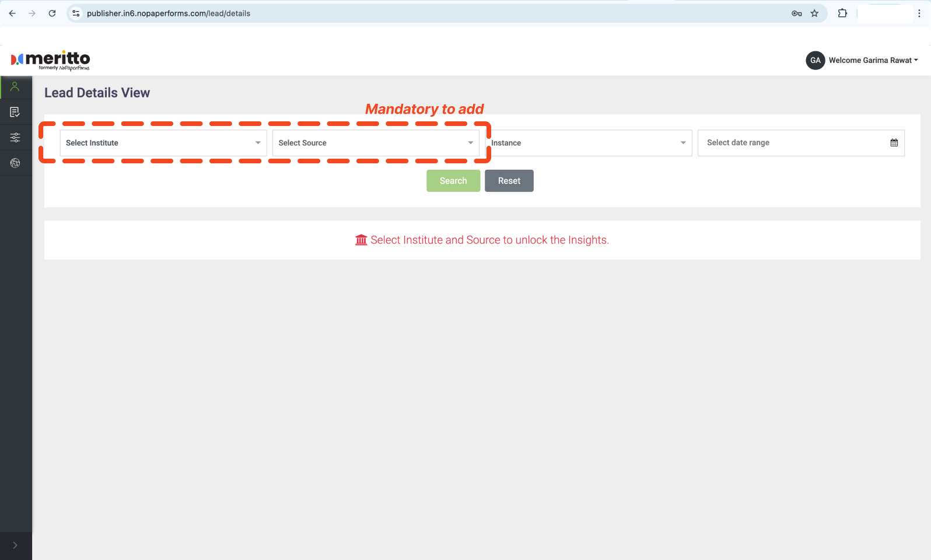Open the Select Institute dropdown
The height and width of the screenshot is (560, 931).
163,143
